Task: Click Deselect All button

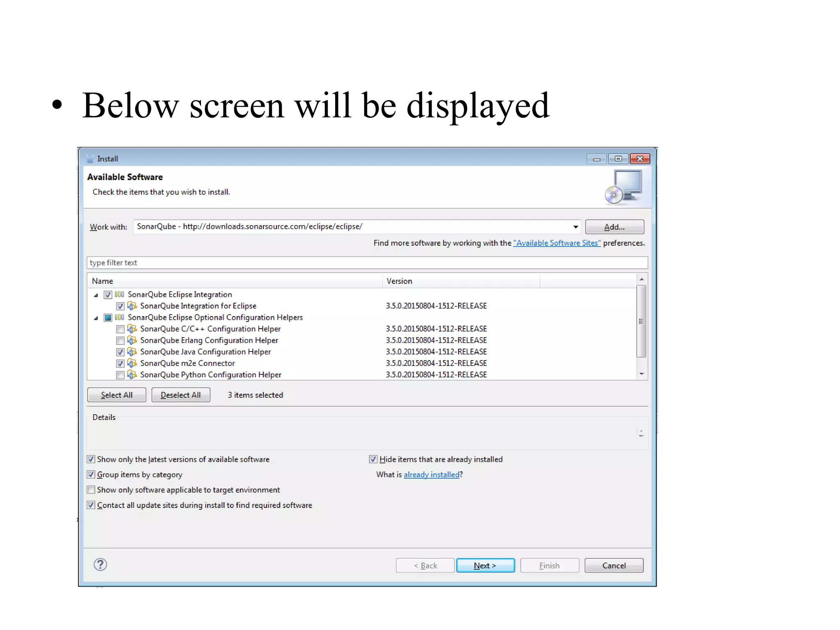Action: 181,395
